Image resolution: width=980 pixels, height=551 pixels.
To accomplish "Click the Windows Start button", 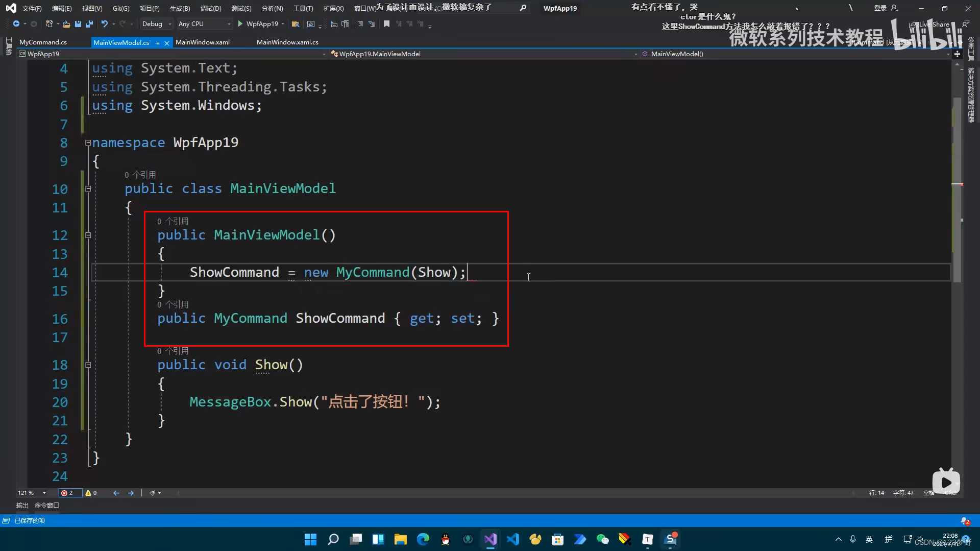I will pos(310,539).
